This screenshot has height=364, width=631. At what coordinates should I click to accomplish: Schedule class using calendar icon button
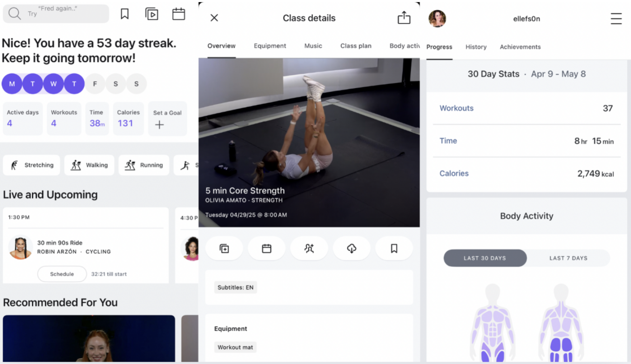(267, 249)
